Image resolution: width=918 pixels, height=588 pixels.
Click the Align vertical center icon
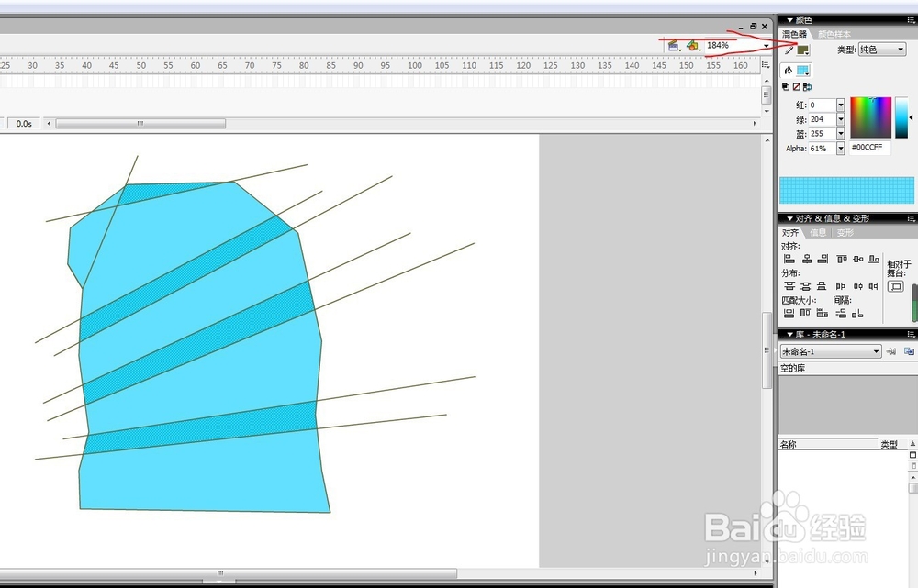pos(858,259)
